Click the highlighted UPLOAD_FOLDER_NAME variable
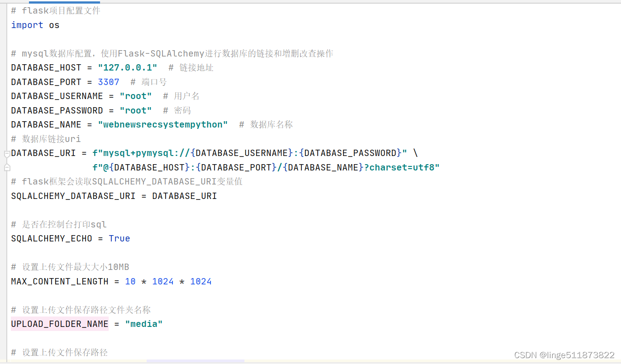621x364 pixels. (60, 324)
